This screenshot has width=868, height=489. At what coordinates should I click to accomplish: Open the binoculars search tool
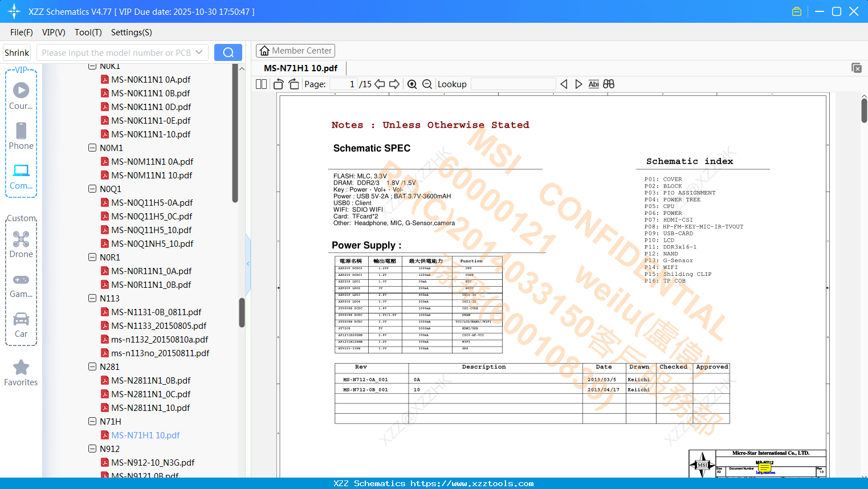[609, 84]
